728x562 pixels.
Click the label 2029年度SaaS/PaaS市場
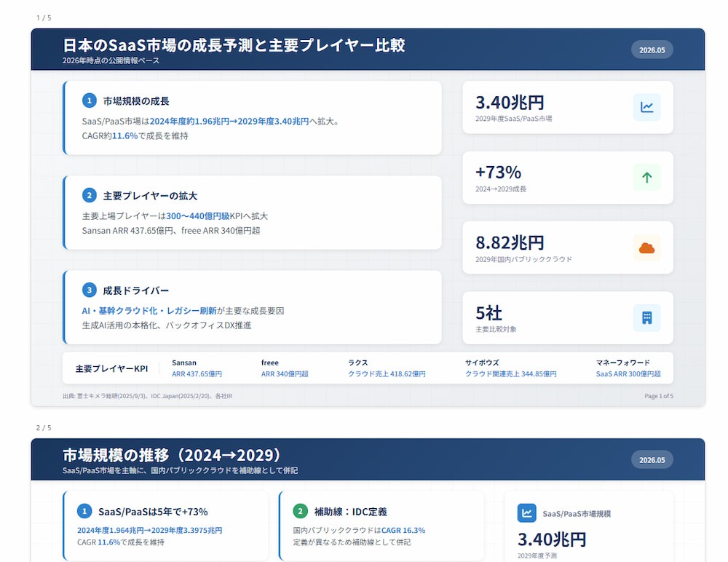pyautogui.click(x=513, y=119)
